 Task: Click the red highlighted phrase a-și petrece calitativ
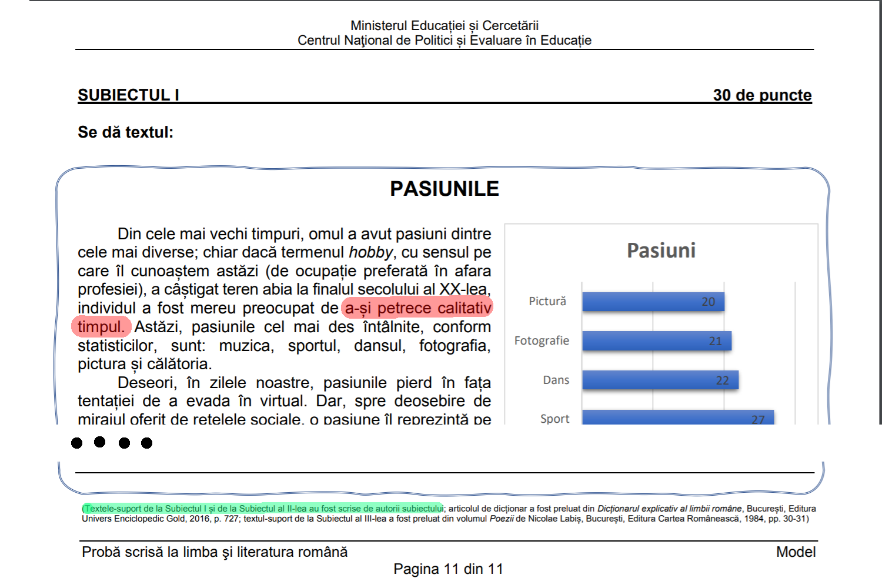click(417, 308)
